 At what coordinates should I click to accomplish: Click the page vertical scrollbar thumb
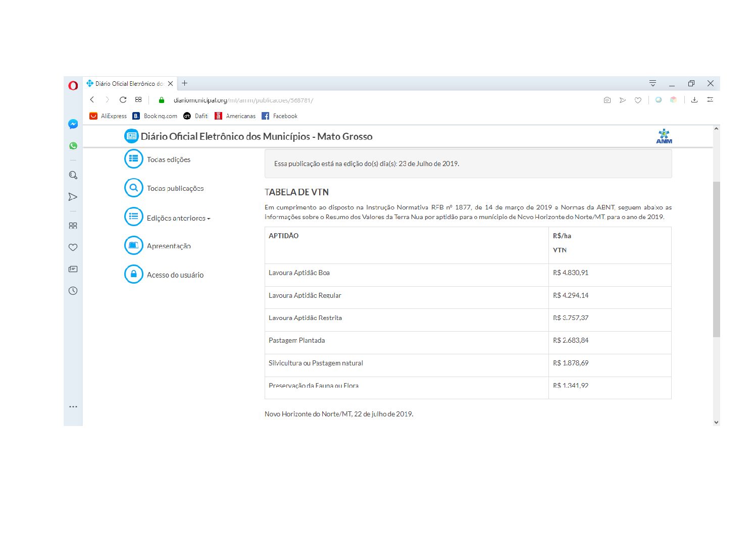tap(716, 259)
